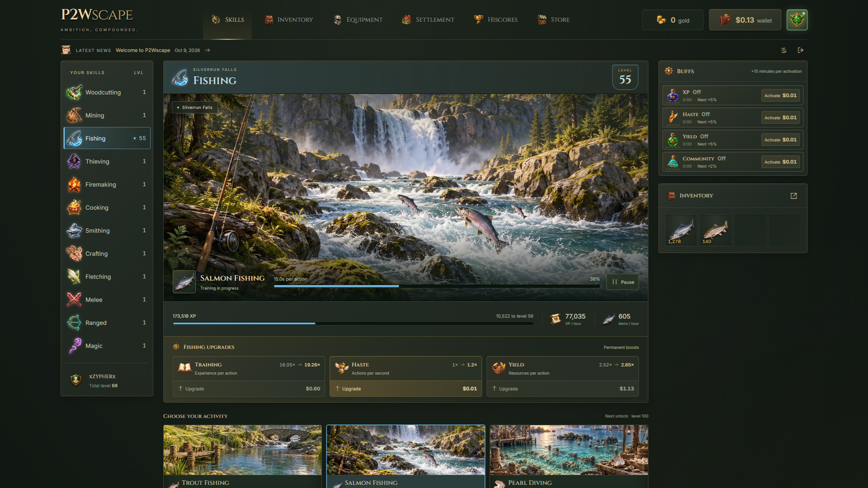
Task: Choose the Trout Fishing activity thumbnail
Action: coord(242,450)
